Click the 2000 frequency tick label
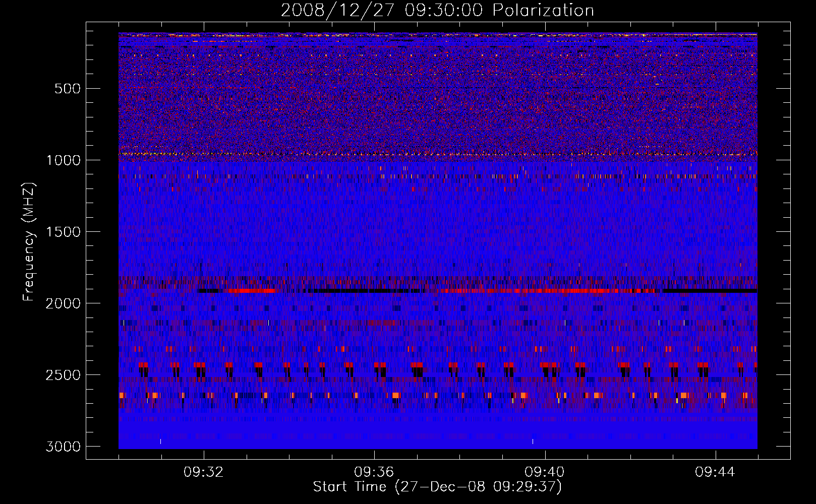This screenshot has height=504, width=816. (x=63, y=303)
